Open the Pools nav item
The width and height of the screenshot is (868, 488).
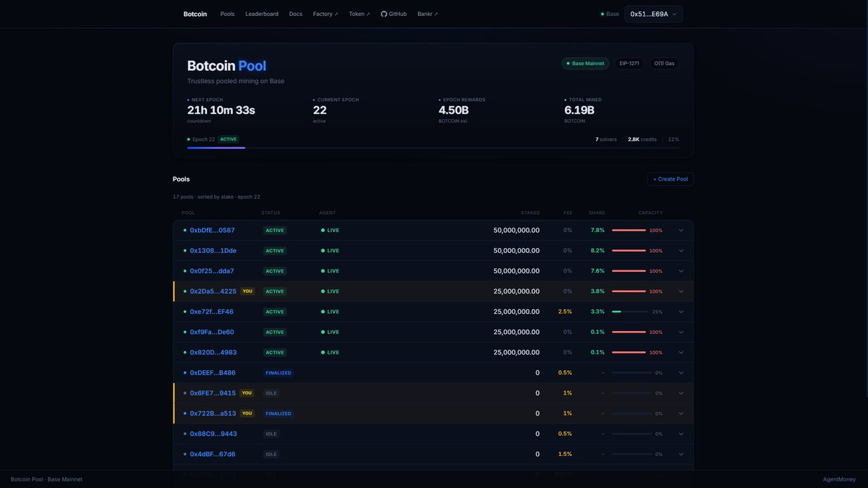(227, 14)
